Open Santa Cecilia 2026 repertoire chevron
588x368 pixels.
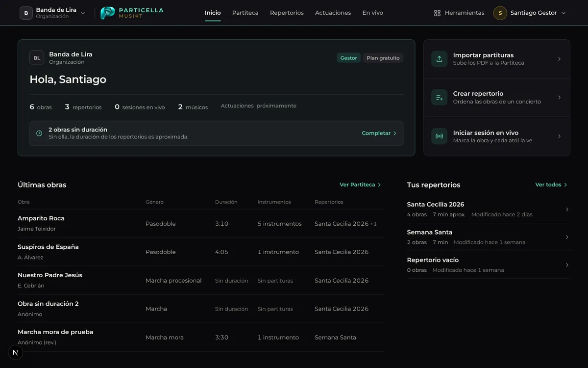click(x=567, y=210)
